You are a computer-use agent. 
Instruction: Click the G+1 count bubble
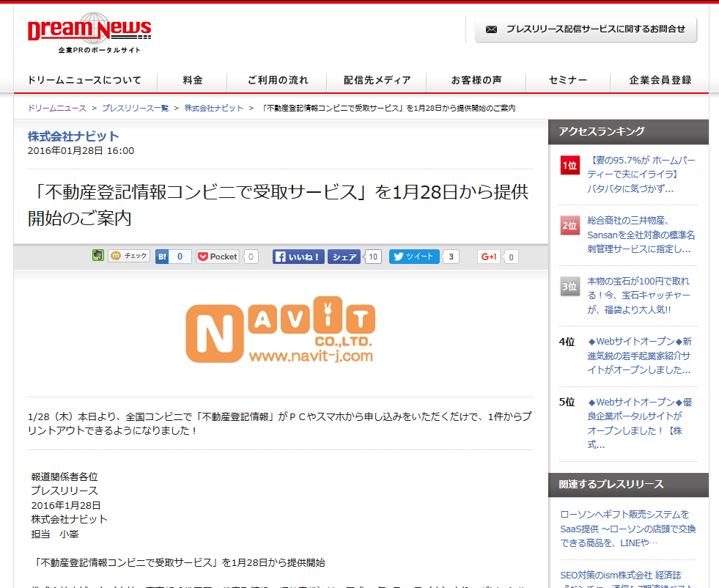(511, 257)
